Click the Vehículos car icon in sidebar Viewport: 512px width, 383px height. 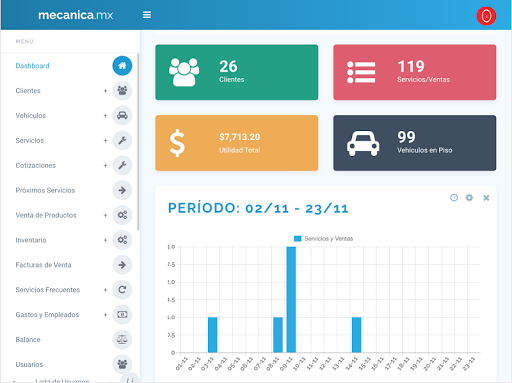[x=122, y=116]
